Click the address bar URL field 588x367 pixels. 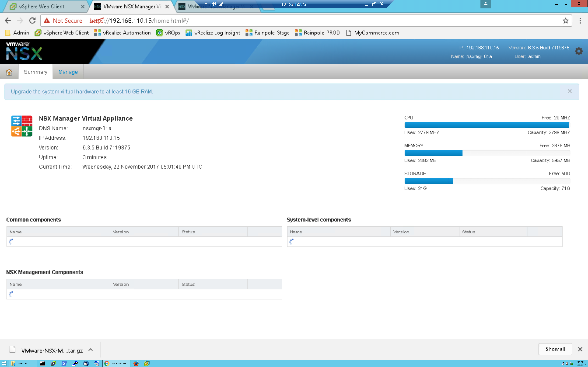292,21
